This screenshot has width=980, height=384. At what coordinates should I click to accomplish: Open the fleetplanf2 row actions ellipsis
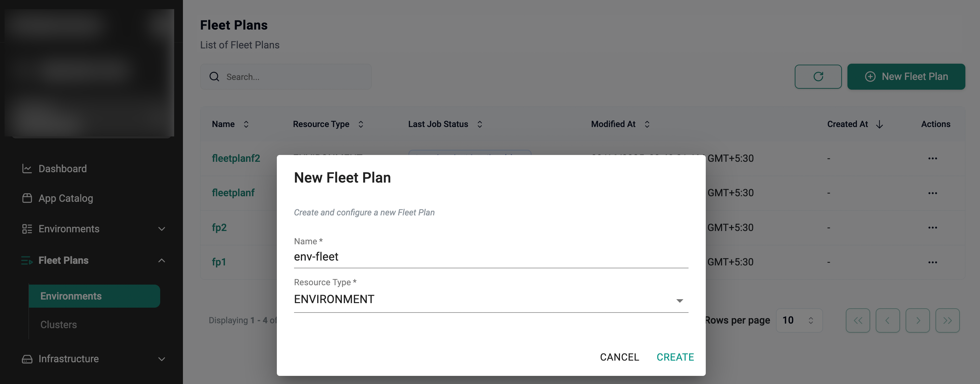(x=932, y=158)
